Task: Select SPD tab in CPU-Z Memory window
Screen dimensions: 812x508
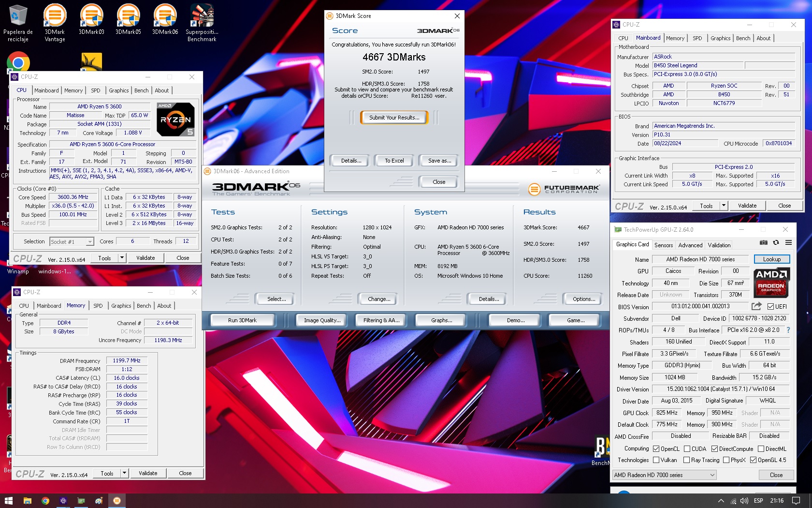Action: tap(98, 306)
